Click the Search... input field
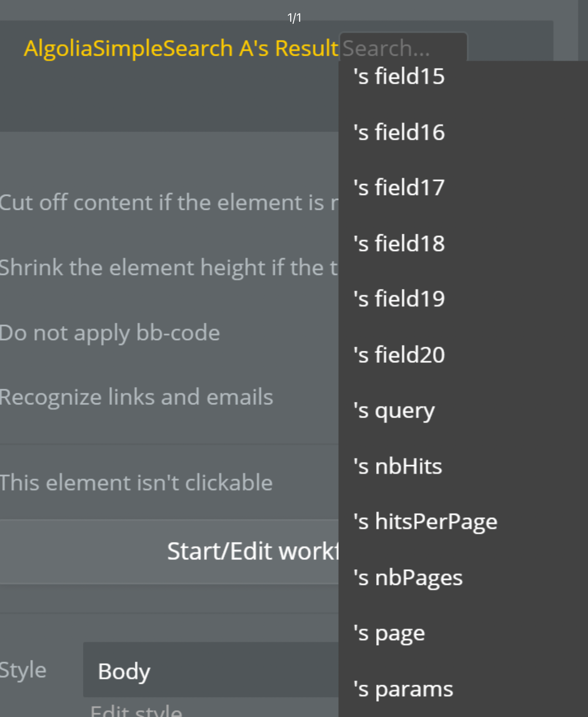This screenshot has width=588, height=717. [403, 48]
